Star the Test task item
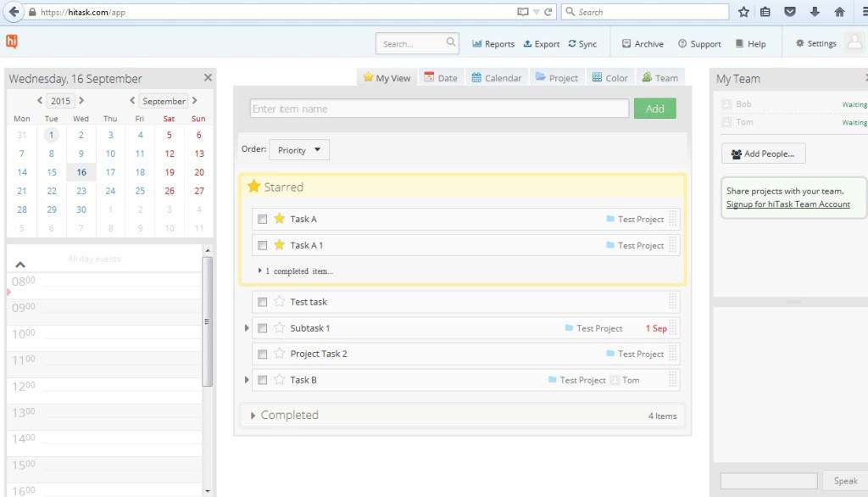 tap(279, 301)
